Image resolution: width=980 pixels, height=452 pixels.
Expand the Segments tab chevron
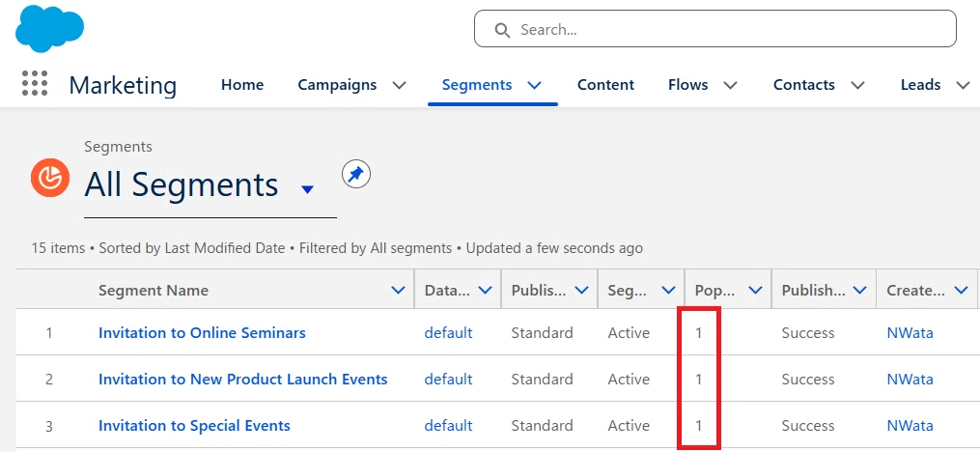[534, 85]
